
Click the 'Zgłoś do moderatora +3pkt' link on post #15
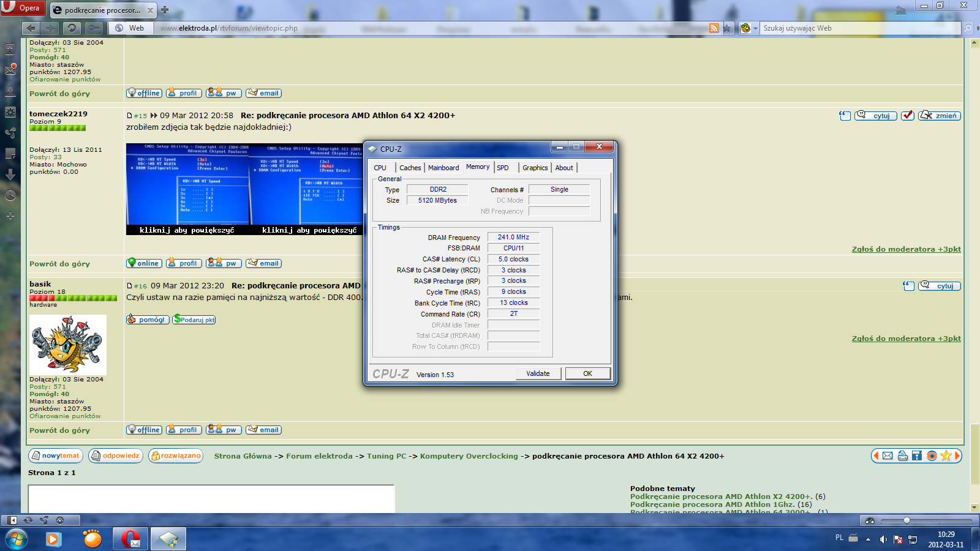[x=906, y=249]
